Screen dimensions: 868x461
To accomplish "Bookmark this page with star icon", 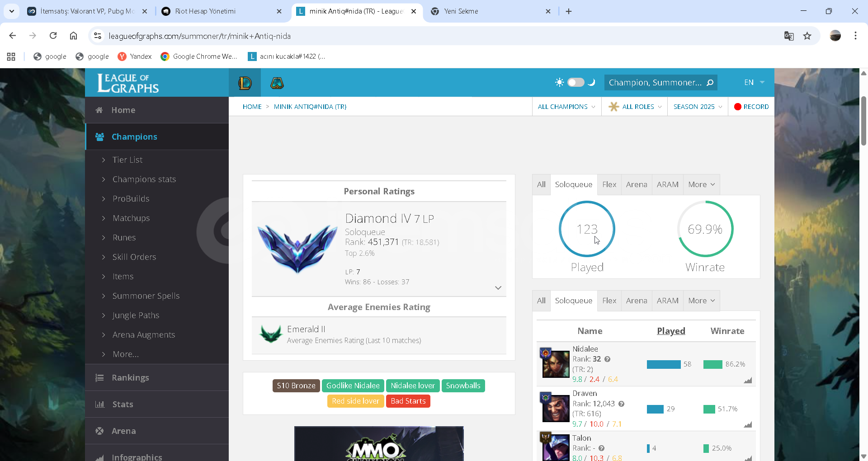I will click(807, 36).
